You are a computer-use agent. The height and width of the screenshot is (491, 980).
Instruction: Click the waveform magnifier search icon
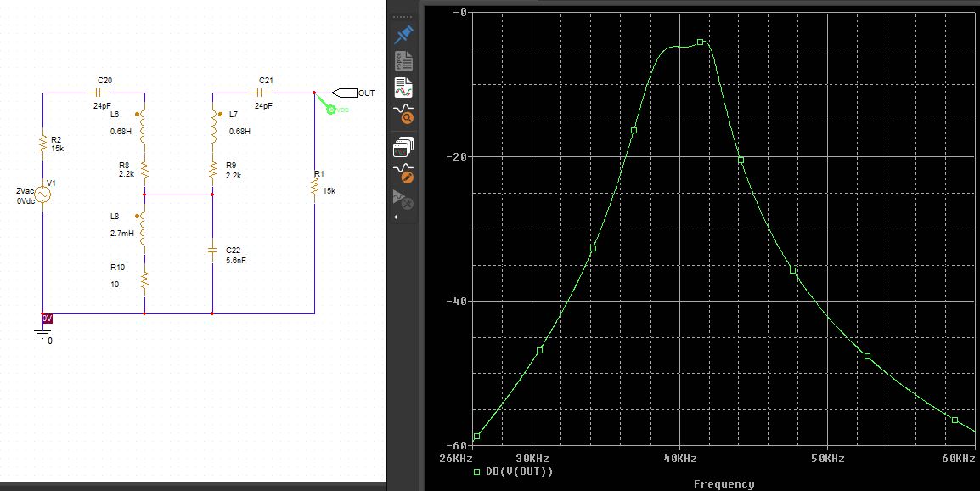pyautogui.click(x=404, y=115)
